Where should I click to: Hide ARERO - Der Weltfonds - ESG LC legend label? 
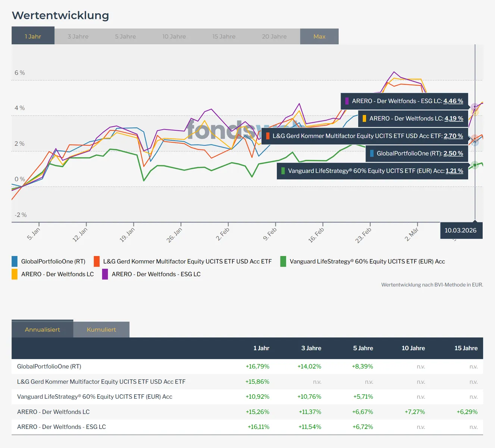156,274
